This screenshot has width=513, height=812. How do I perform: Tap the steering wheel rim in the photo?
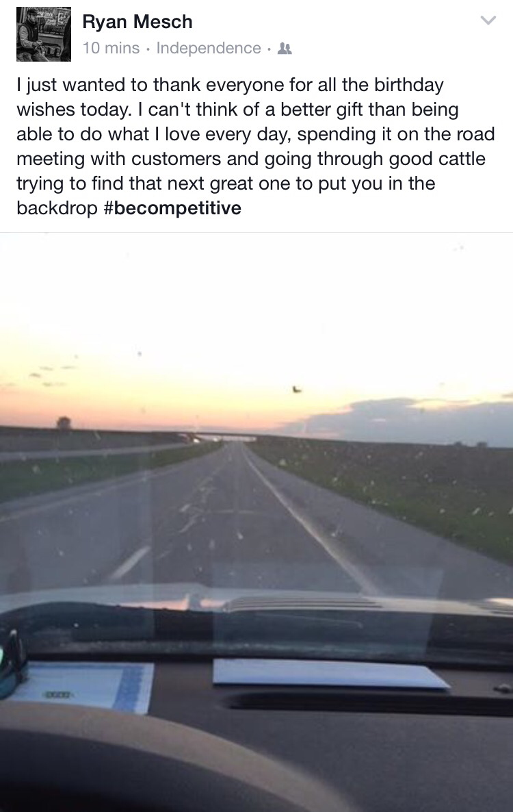pos(155,746)
